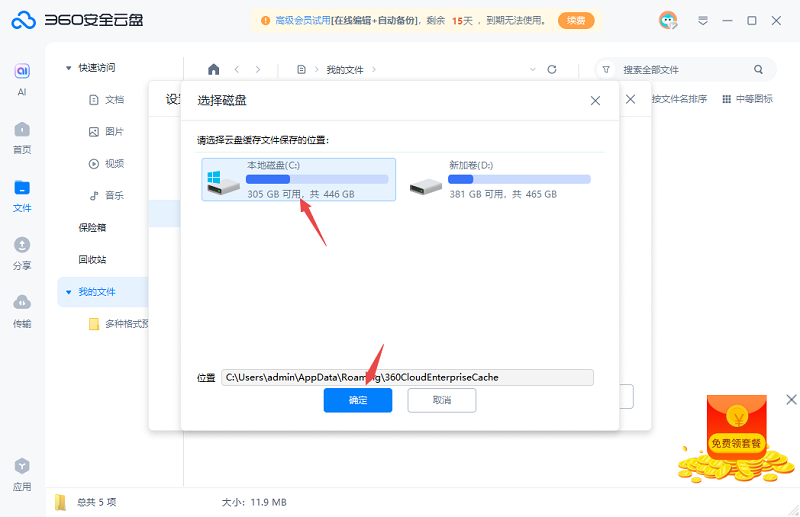
Task: Open the 保险箱 safe box
Action: (x=92, y=228)
